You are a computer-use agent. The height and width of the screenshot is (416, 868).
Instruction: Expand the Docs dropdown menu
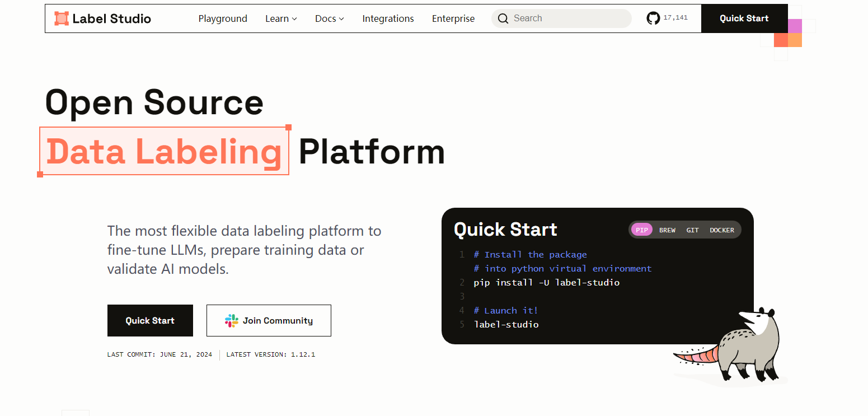[330, 18]
